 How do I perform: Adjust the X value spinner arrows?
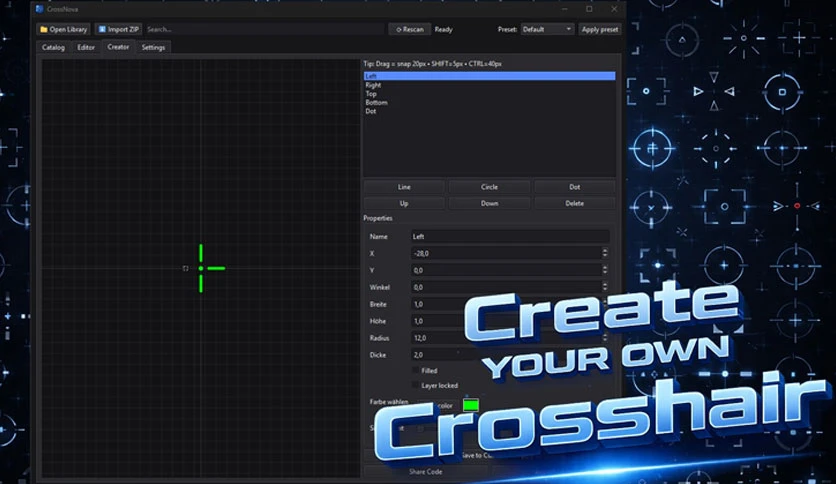click(x=605, y=254)
